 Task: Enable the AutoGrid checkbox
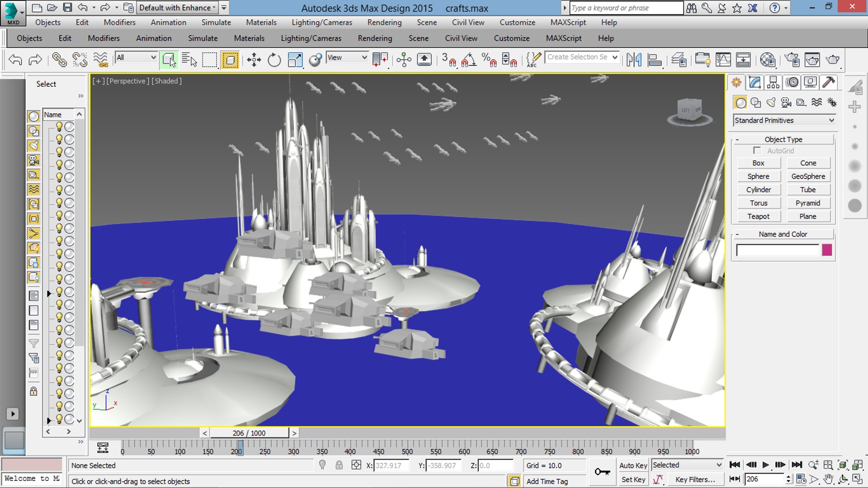(757, 151)
